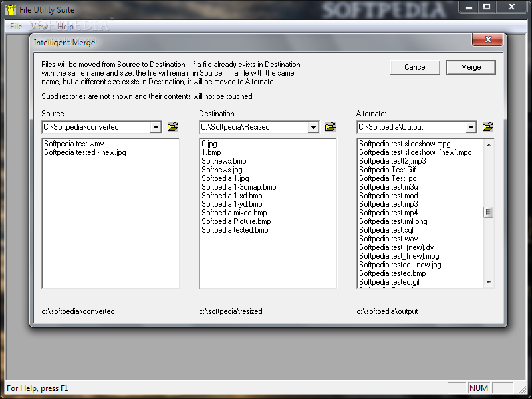Viewport: 532px width, 399px height.
Task: Minimize the File Utility Suite window
Action: coord(469,7)
